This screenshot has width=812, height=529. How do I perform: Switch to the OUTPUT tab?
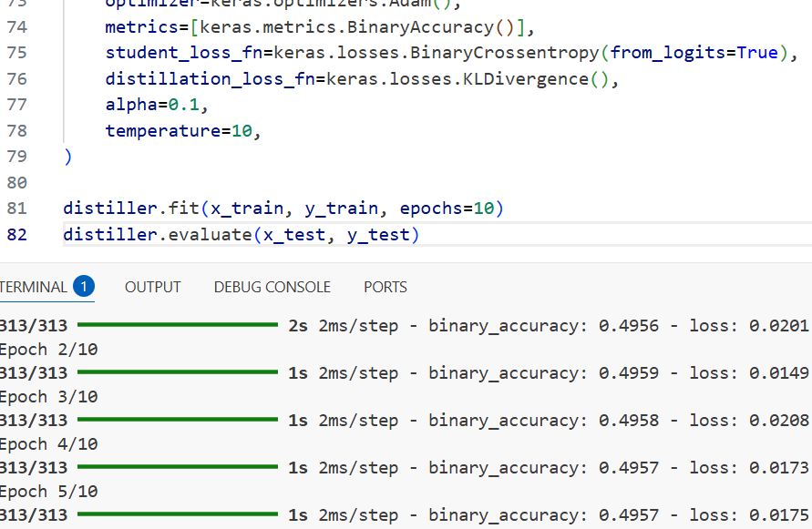pos(151,287)
